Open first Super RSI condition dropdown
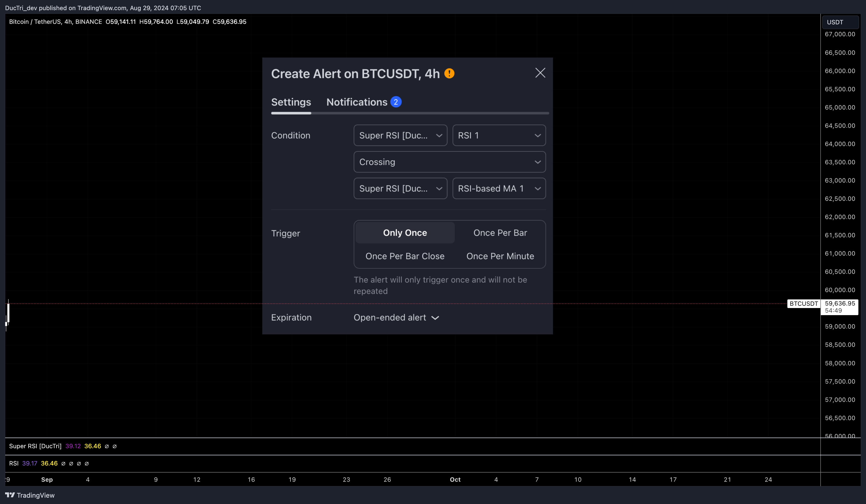This screenshot has height=504, width=866. [x=400, y=135]
